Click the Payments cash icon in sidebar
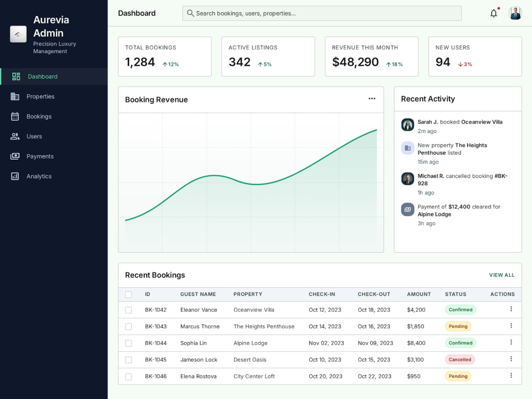 point(15,156)
